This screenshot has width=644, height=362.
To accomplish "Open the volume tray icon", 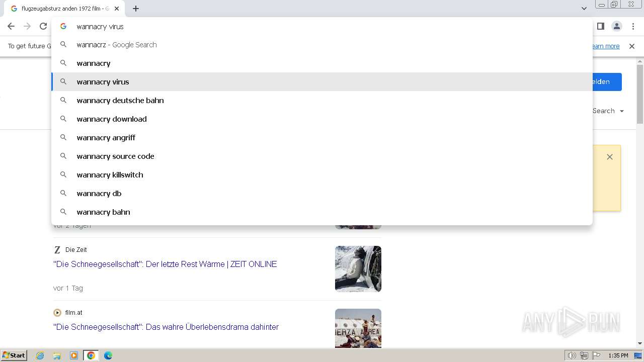I will click(572, 356).
